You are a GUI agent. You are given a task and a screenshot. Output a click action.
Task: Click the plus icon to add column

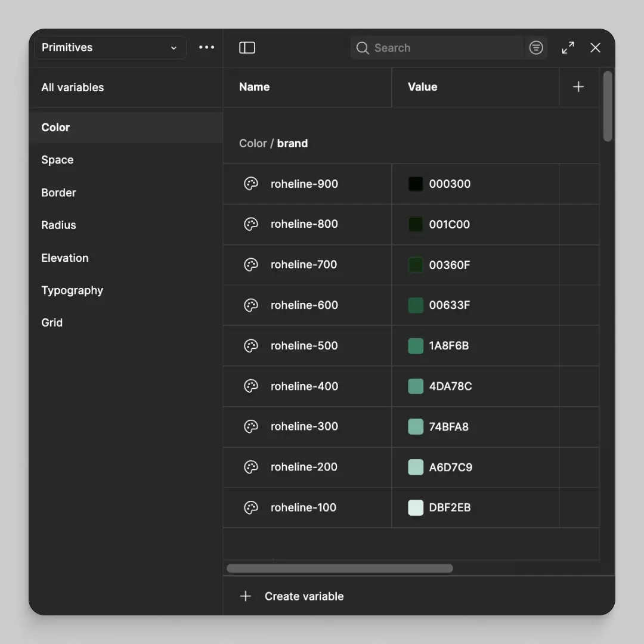pyautogui.click(x=578, y=87)
